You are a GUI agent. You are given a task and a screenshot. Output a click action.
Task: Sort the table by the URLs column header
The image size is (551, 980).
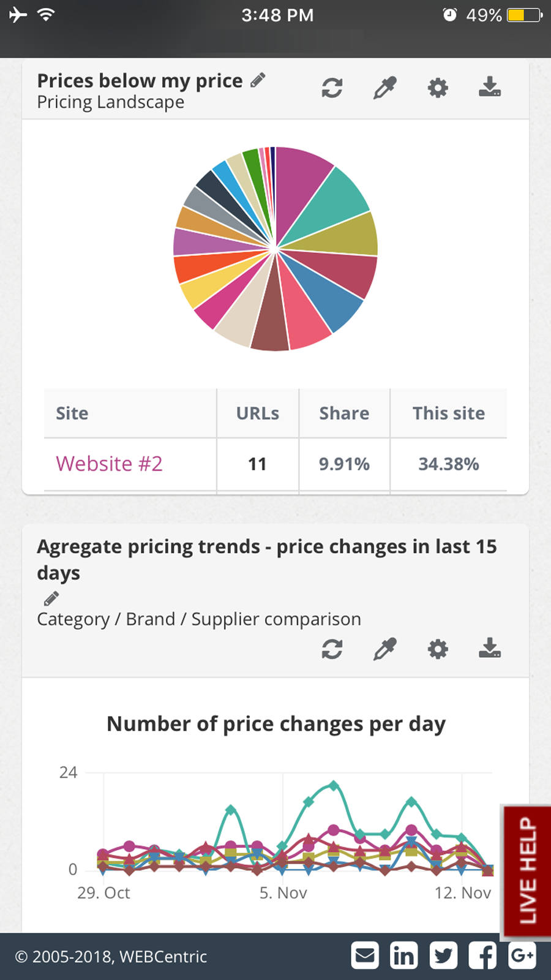(x=258, y=413)
